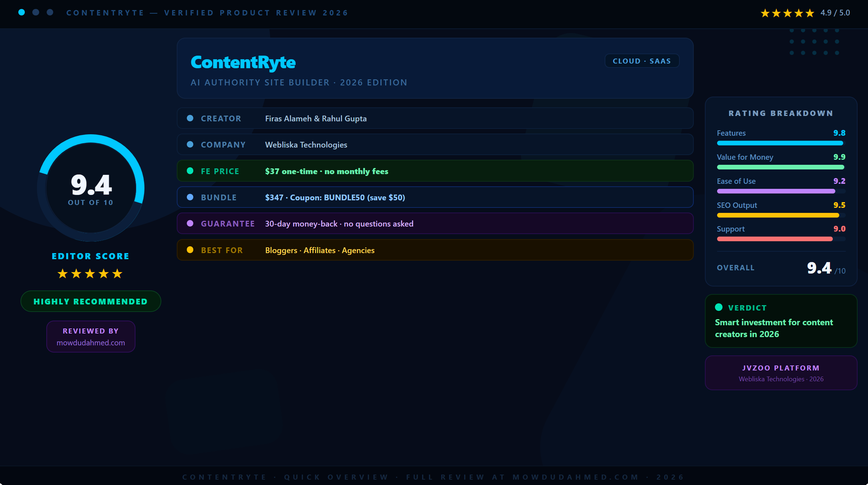Click the $37 one-time price text
868x485 pixels.
coord(327,171)
